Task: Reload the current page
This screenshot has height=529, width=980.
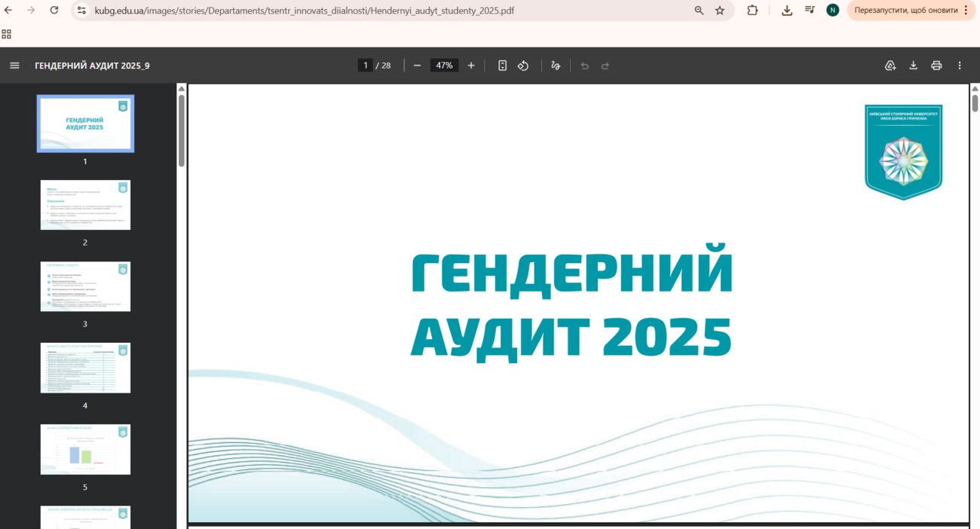Action: tap(54, 11)
